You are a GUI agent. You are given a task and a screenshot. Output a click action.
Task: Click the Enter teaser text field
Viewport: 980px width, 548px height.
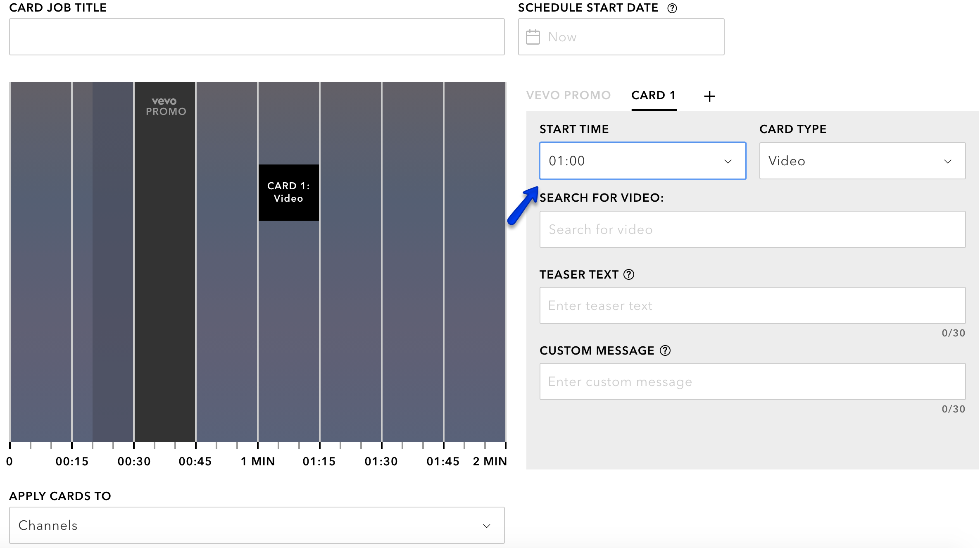[x=752, y=305]
